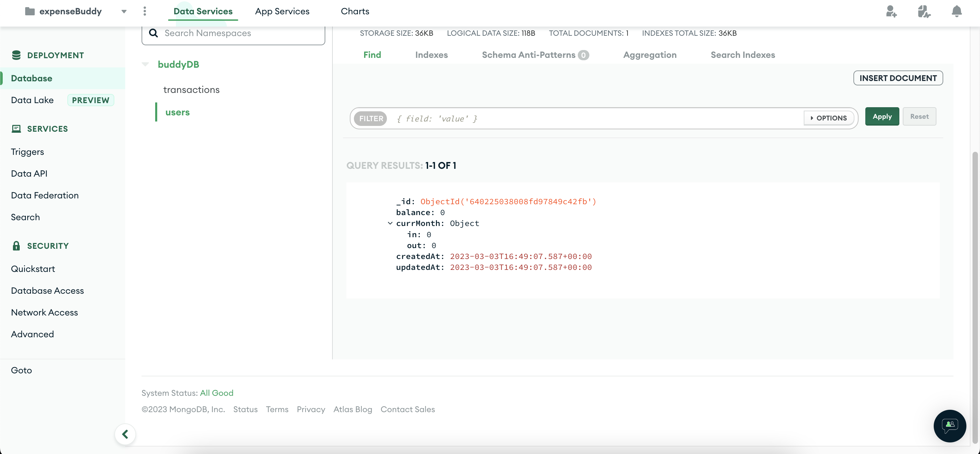980x454 pixels.
Task: Click the FILTER label pill
Action: pyautogui.click(x=371, y=118)
